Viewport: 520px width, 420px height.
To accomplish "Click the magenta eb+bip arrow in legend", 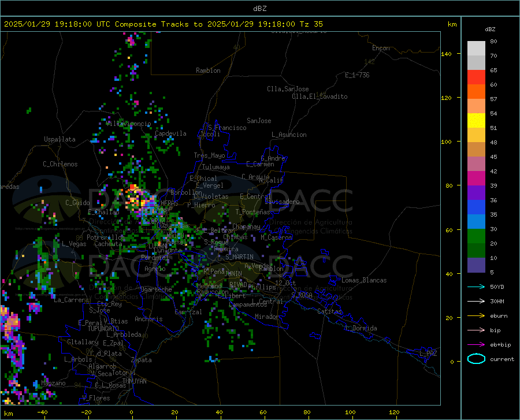I will 476,345.
